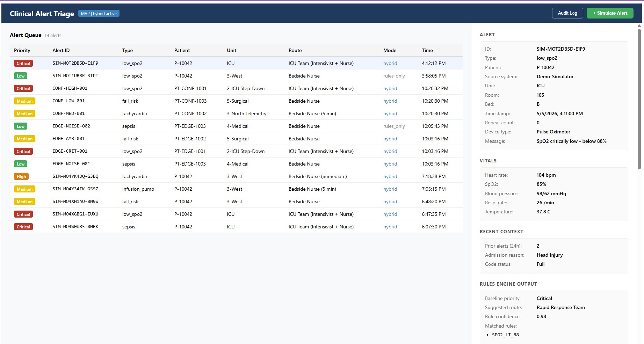Select alert SIM-MO4XH1AO-BN9W
The width and height of the screenshot is (644, 344).
[x=236, y=202]
